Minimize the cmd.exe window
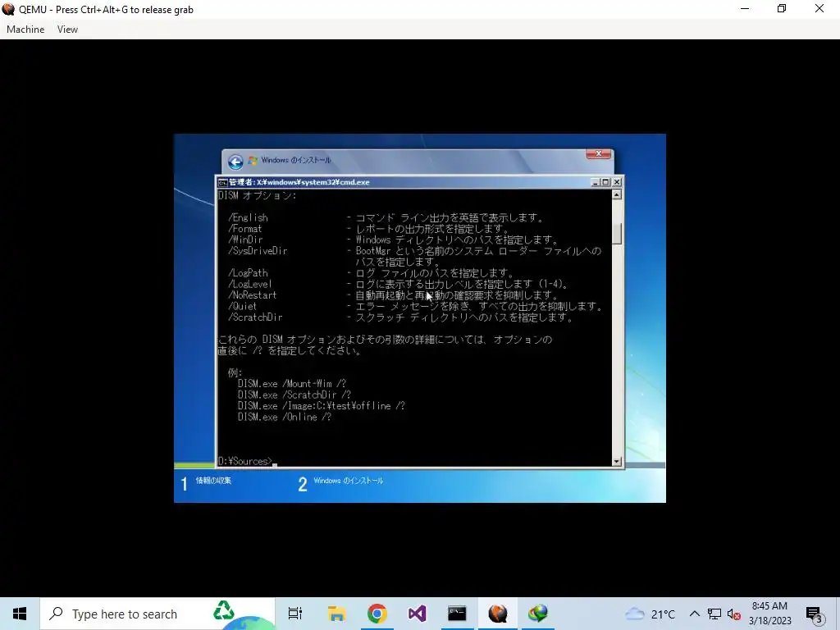This screenshot has height=630, width=840. coord(596,182)
